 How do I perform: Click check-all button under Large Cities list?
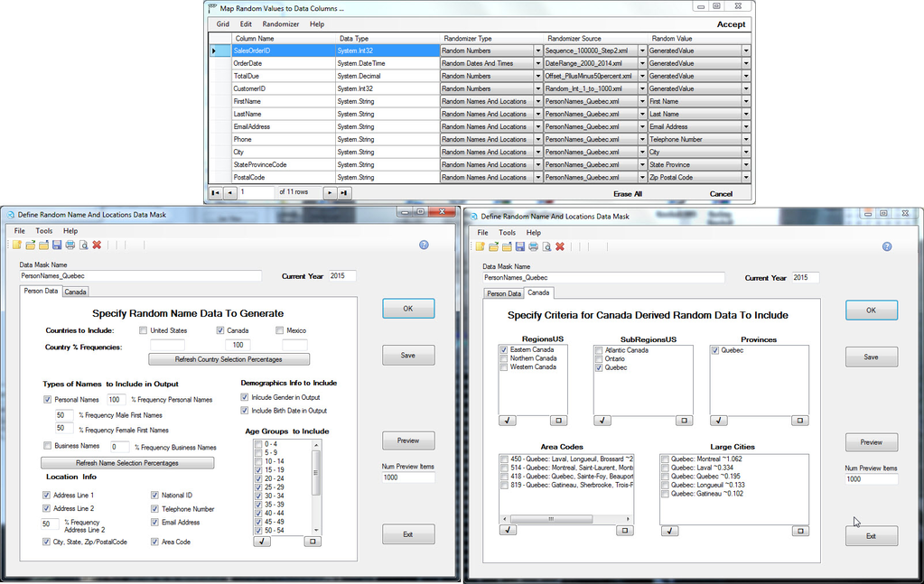pyautogui.click(x=669, y=531)
